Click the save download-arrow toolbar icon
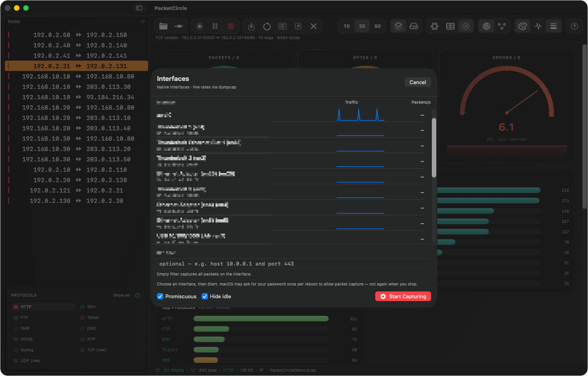 251,26
